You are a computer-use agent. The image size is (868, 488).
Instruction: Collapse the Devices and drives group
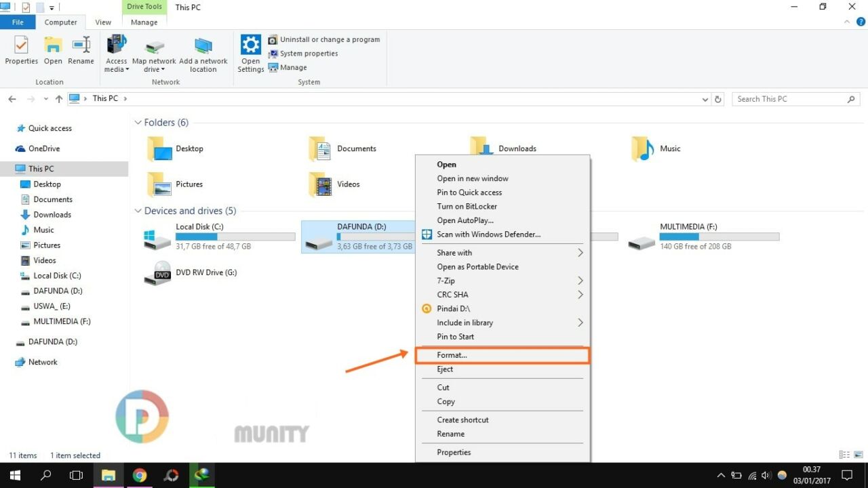click(138, 211)
